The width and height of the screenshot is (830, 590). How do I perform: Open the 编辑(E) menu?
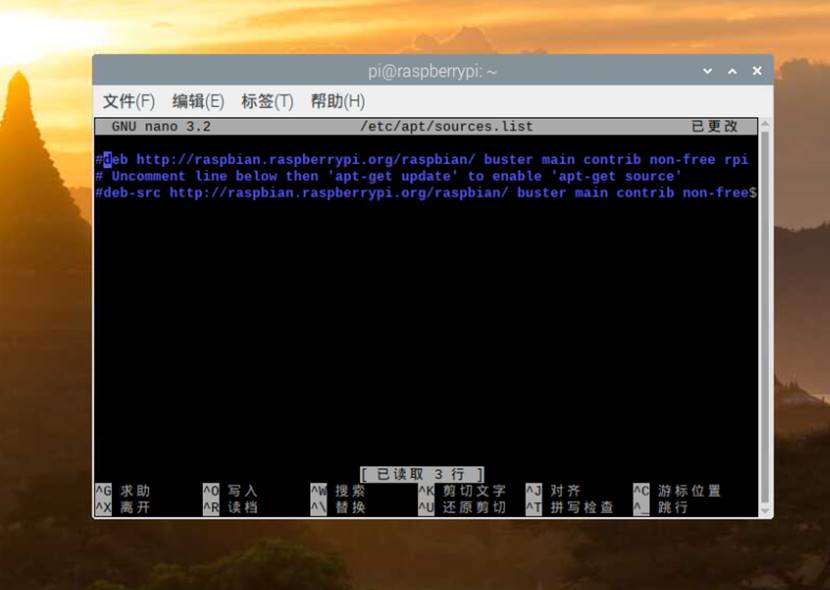click(198, 101)
